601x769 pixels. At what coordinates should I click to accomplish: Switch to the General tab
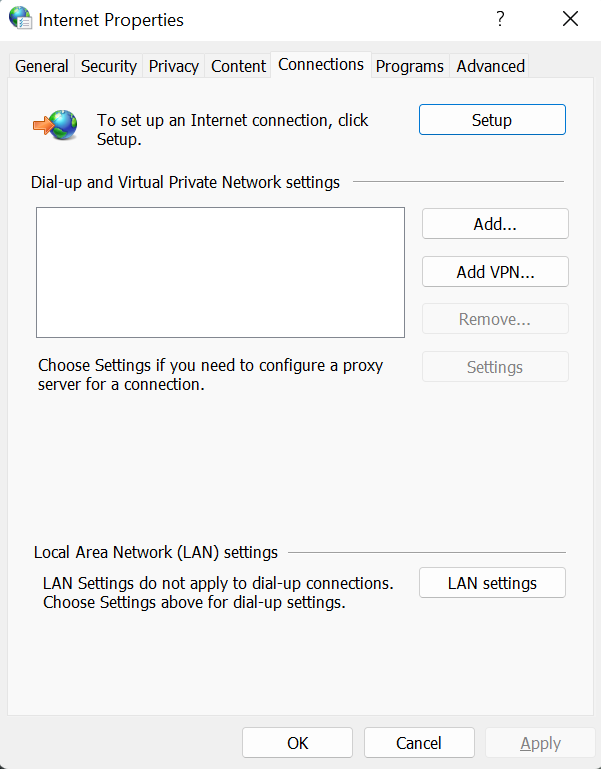[x=42, y=66]
